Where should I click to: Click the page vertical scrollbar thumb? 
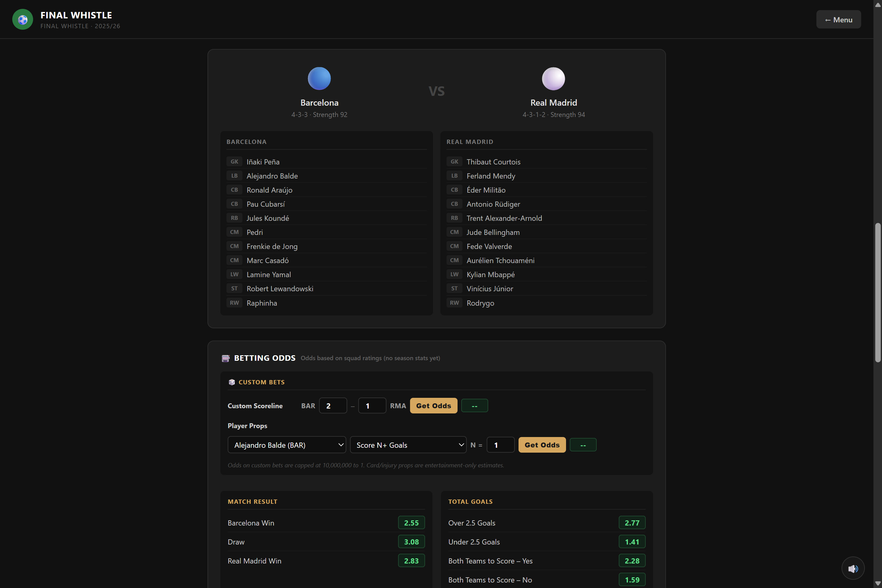(877, 292)
